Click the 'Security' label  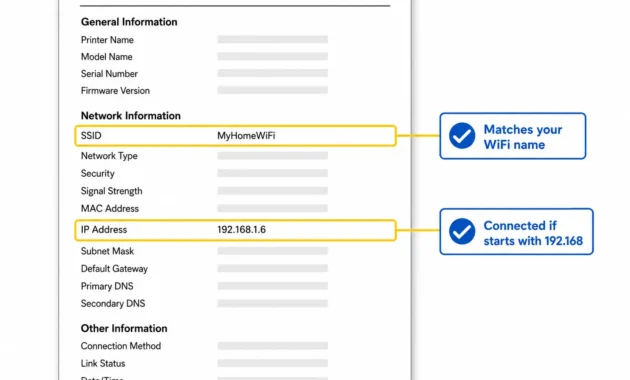(x=98, y=174)
